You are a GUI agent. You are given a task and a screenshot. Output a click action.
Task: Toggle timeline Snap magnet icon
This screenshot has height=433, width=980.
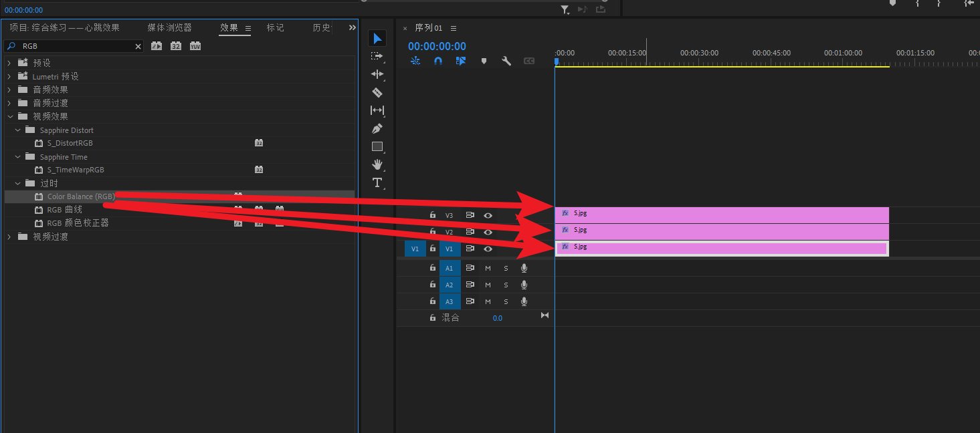coord(438,61)
